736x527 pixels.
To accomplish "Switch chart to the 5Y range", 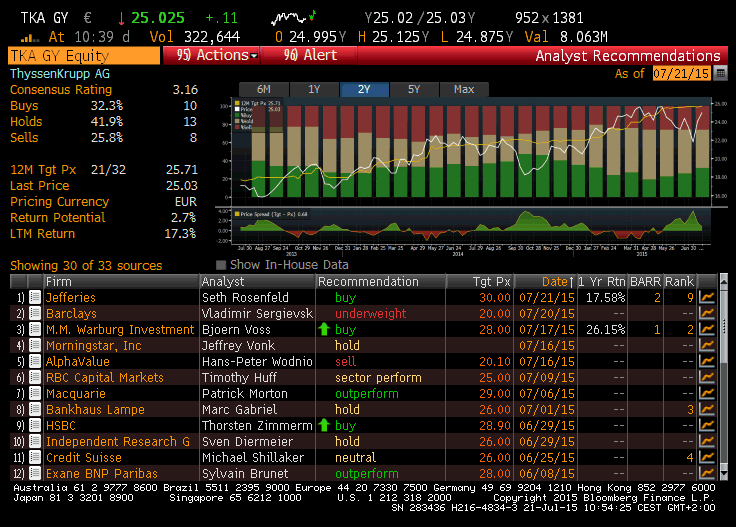I will click(x=414, y=89).
